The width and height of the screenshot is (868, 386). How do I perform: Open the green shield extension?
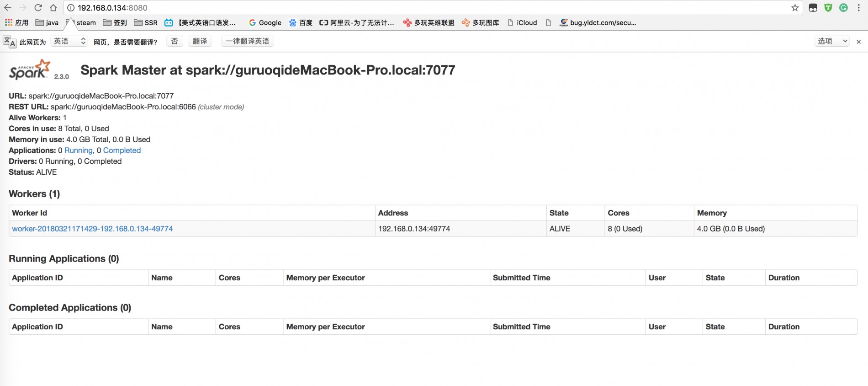(828, 8)
